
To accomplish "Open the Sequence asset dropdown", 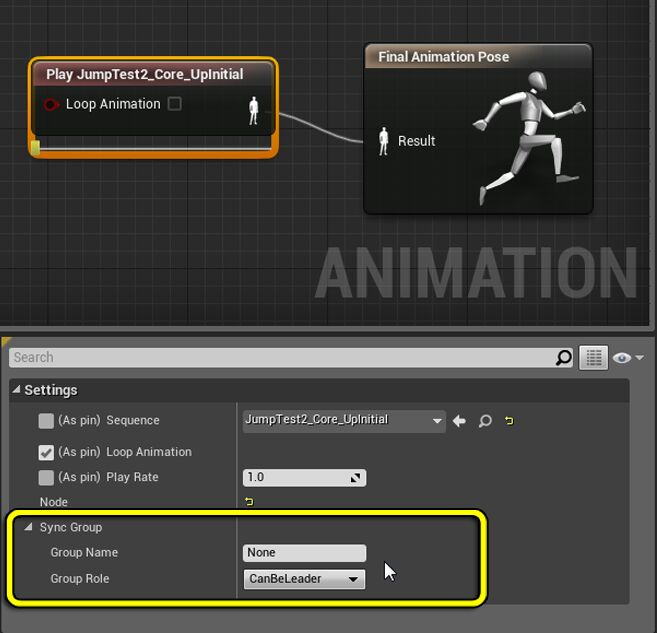I will 344,421.
